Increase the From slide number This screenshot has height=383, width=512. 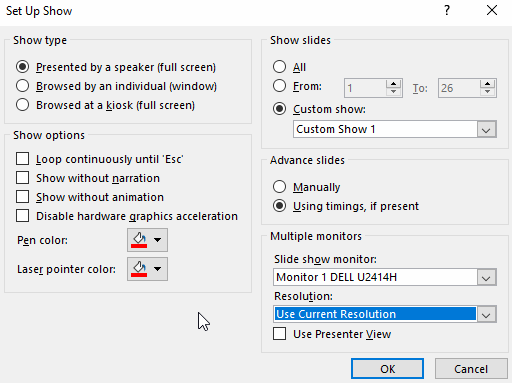click(394, 84)
